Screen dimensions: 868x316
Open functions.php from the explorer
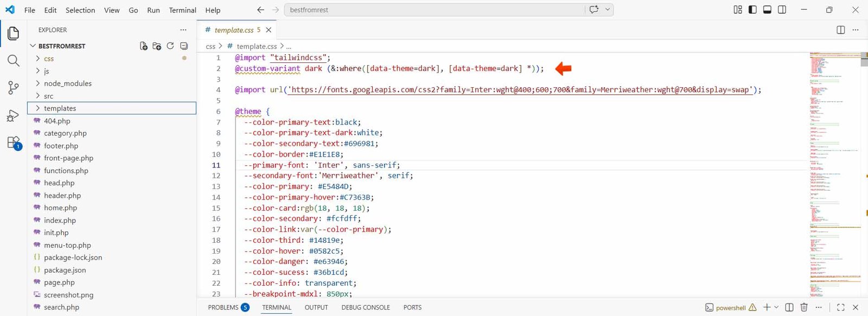click(x=66, y=171)
